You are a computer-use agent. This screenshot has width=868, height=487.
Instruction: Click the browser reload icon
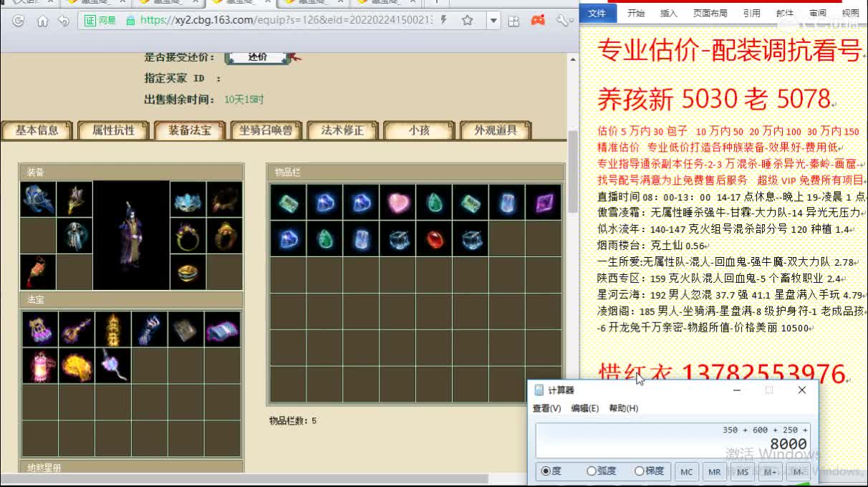click(x=19, y=21)
